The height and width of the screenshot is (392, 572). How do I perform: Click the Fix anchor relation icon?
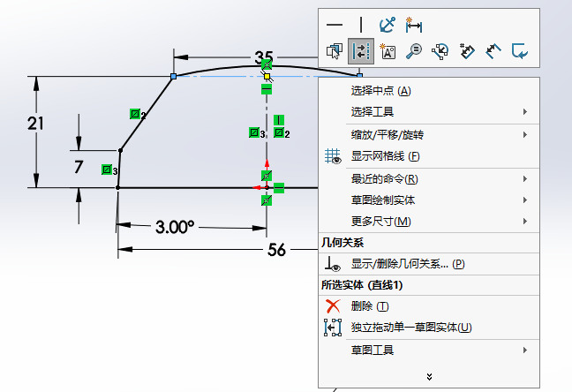pyautogui.click(x=387, y=25)
